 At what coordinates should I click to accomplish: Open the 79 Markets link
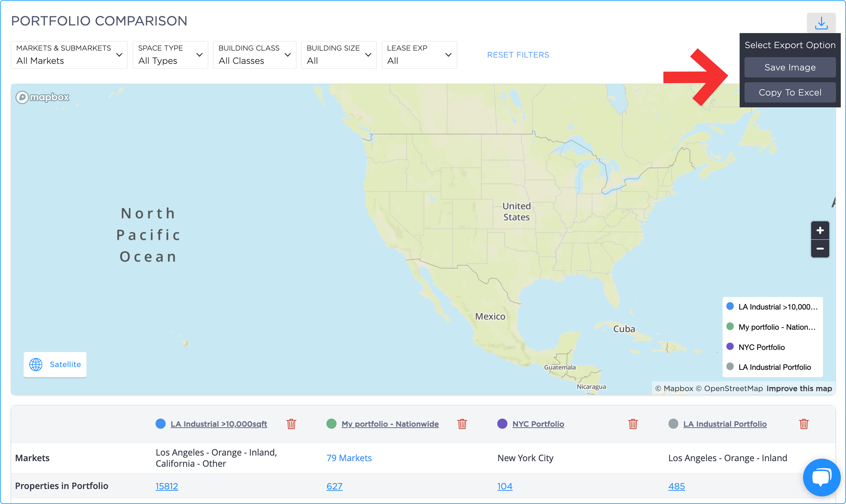pos(349,458)
